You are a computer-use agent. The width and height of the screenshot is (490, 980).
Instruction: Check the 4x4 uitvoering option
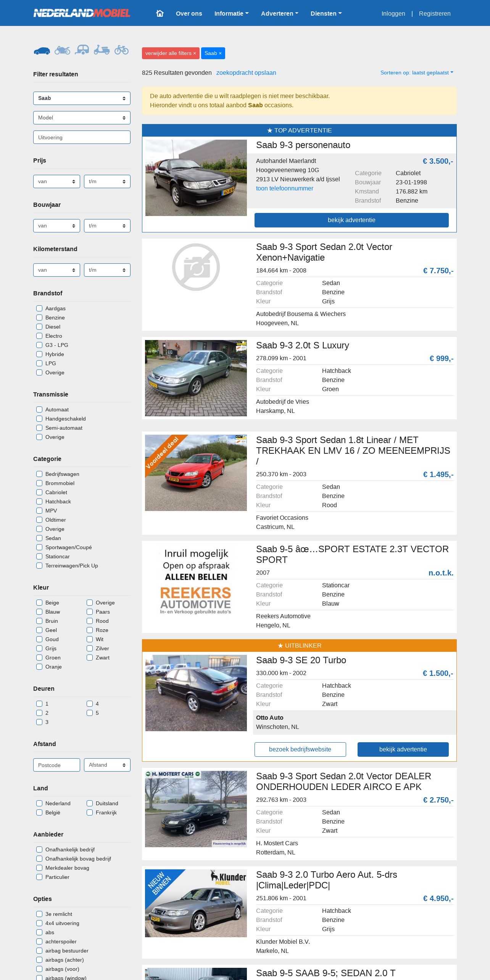[39, 923]
